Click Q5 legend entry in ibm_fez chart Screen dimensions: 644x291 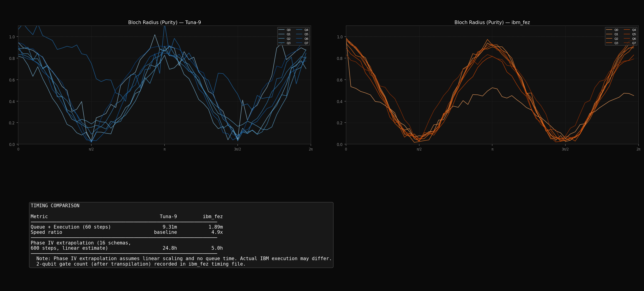pos(634,34)
